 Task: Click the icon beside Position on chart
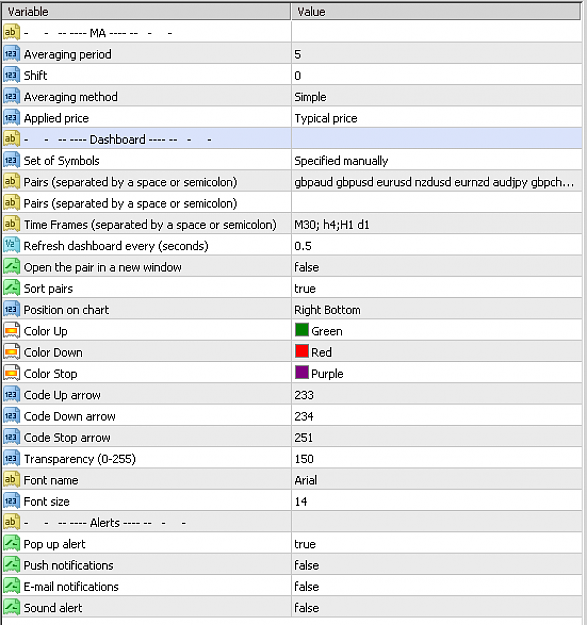[11, 309]
